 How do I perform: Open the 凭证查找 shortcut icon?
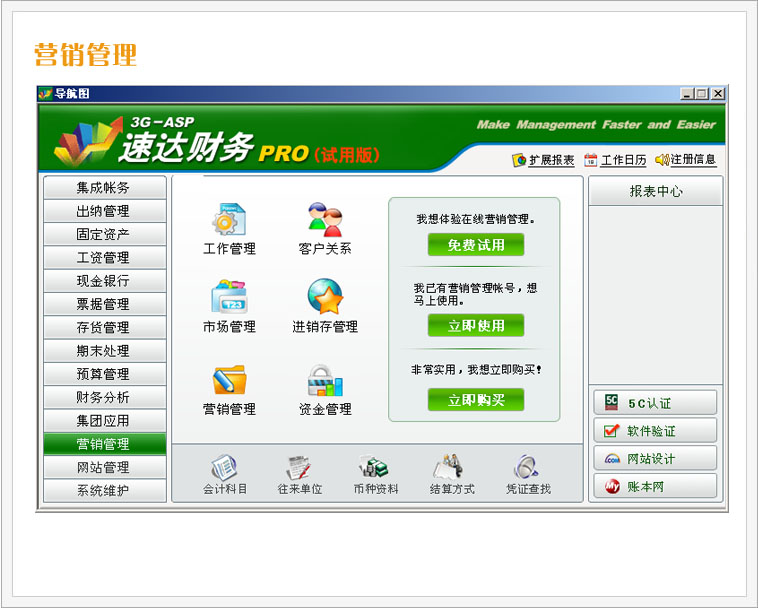tap(527, 467)
